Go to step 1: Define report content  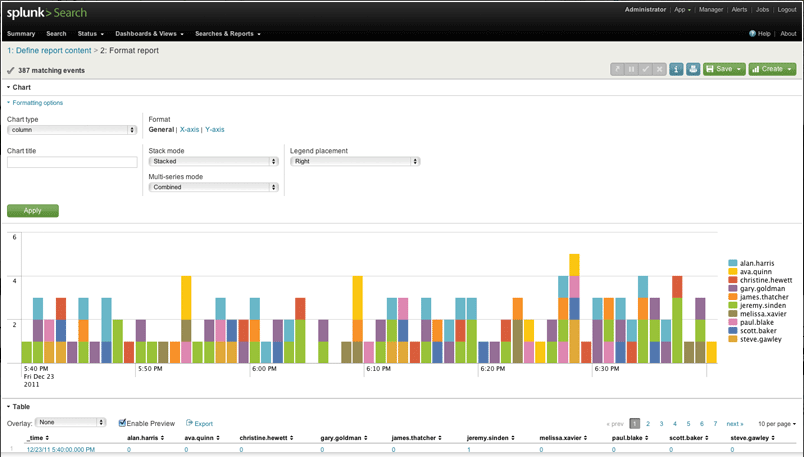point(49,50)
